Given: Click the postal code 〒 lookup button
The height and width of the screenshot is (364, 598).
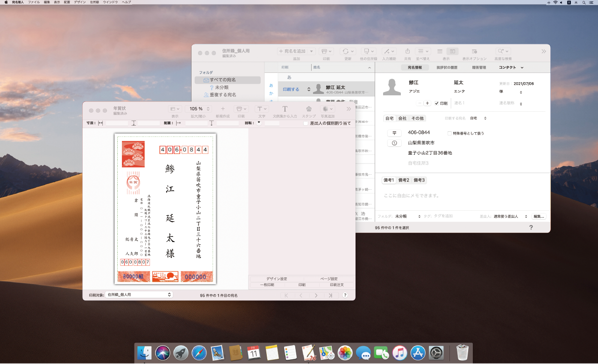Looking at the screenshot, I should pos(394,133).
